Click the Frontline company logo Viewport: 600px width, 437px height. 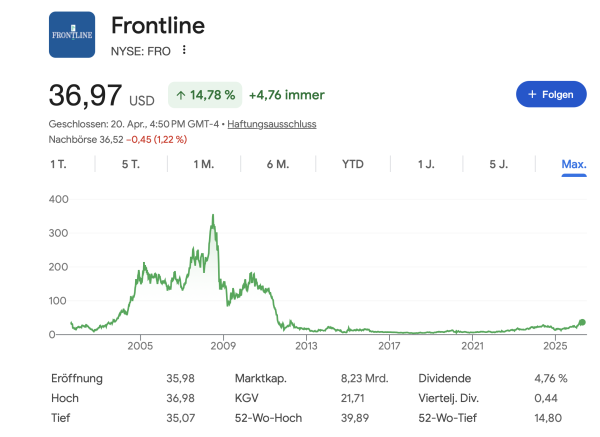coord(72,35)
